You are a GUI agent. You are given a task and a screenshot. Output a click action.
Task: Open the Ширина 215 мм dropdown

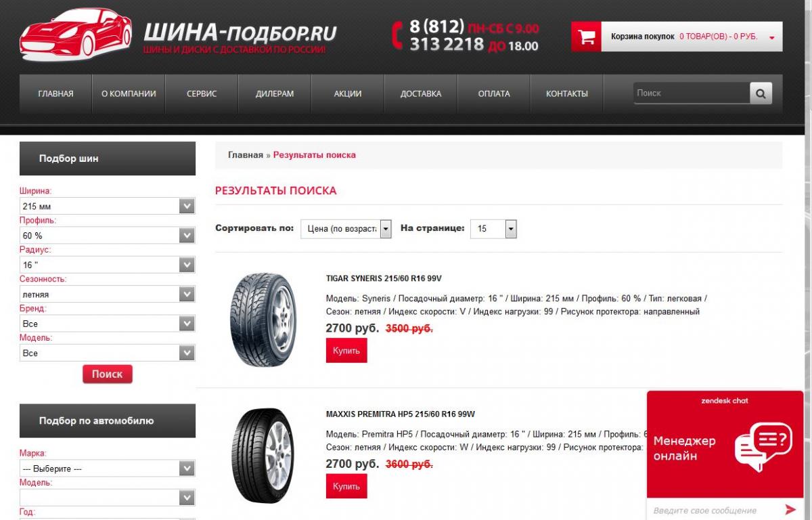pos(108,206)
